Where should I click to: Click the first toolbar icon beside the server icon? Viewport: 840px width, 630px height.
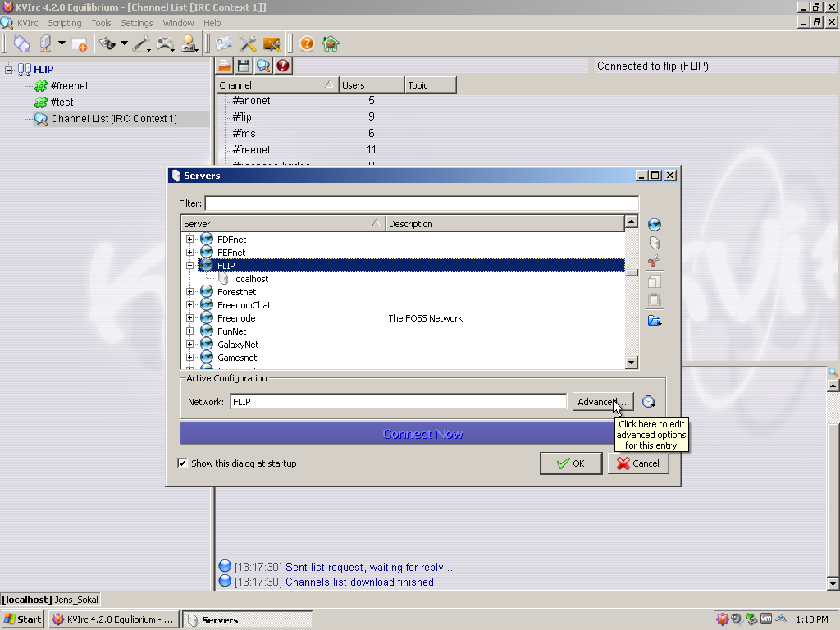point(22,44)
